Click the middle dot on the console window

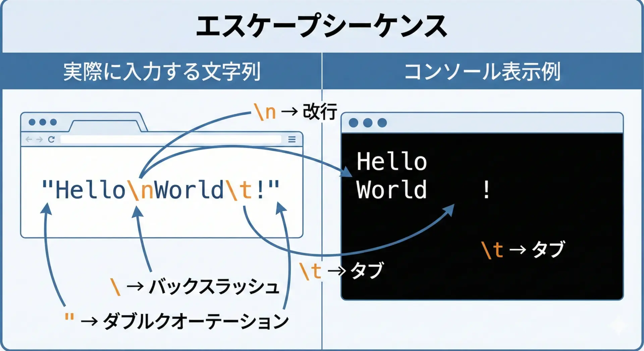368,123
